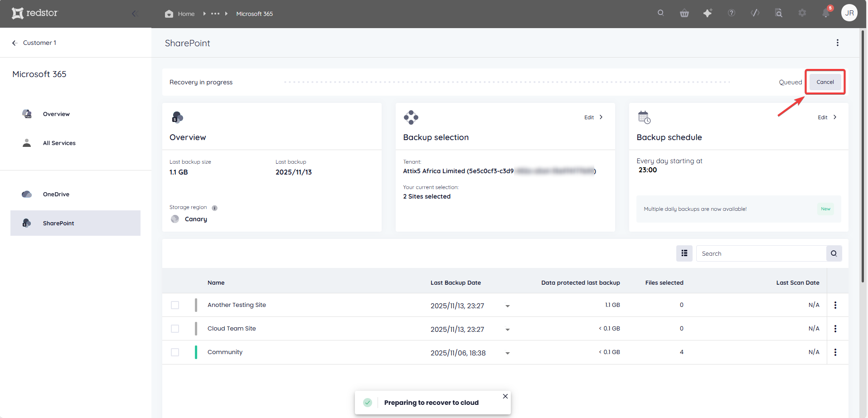Click the sparkle icon in top bar
The width and height of the screenshot is (868, 418).
point(708,13)
